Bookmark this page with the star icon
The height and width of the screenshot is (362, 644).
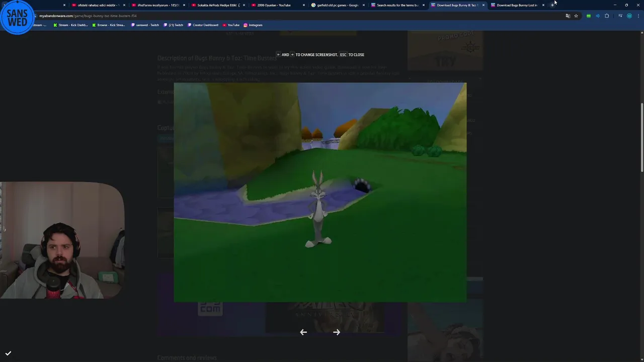pyautogui.click(x=576, y=16)
